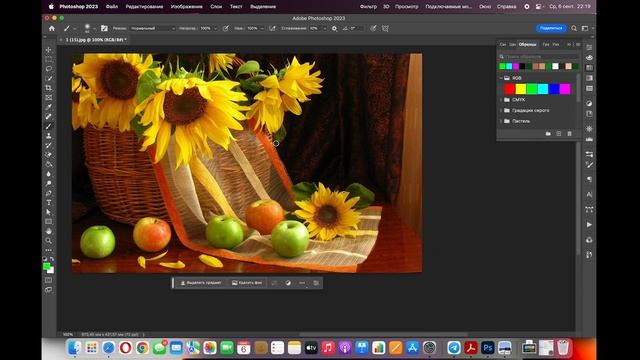Swap foreground and background colors

point(52,258)
